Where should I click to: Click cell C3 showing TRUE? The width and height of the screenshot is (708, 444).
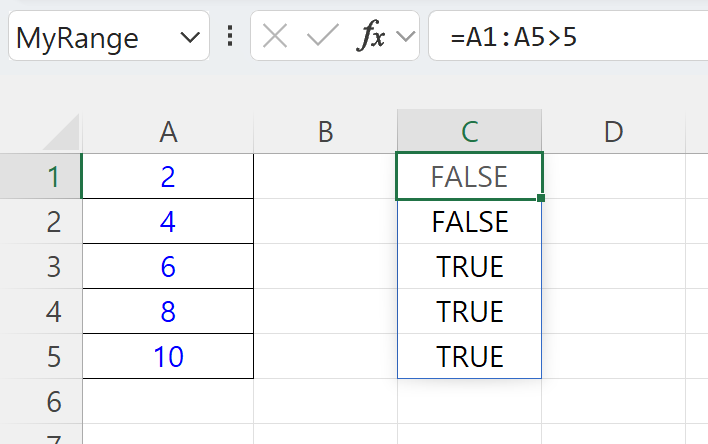[470, 266]
